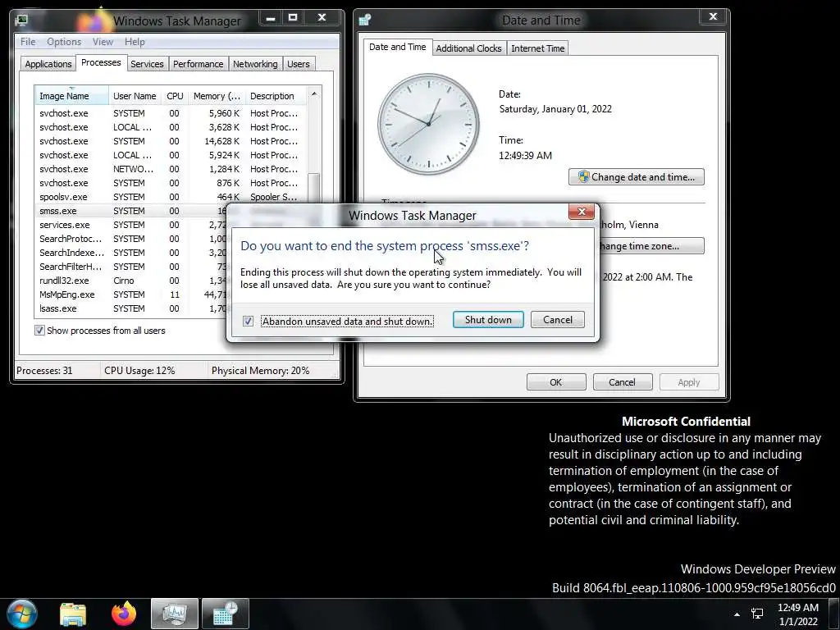Sort processes by Memory column

(x=217, y=96)
